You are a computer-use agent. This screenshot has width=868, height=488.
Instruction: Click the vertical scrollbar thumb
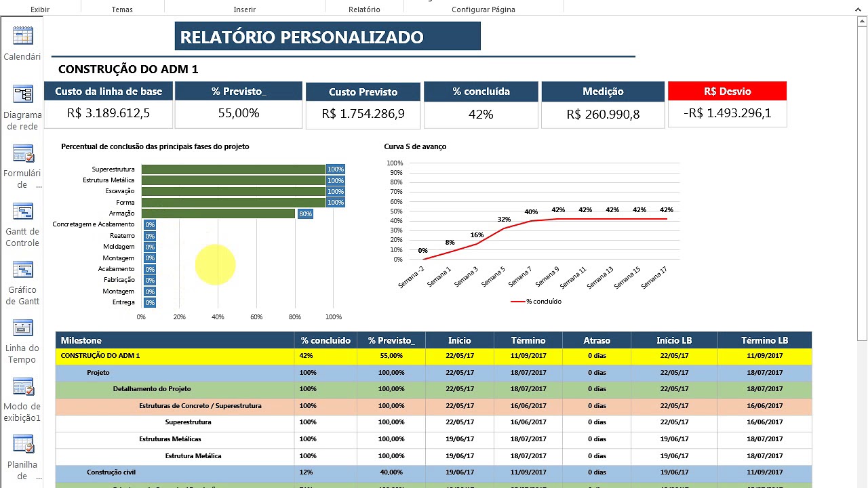(x=862, y=183)
